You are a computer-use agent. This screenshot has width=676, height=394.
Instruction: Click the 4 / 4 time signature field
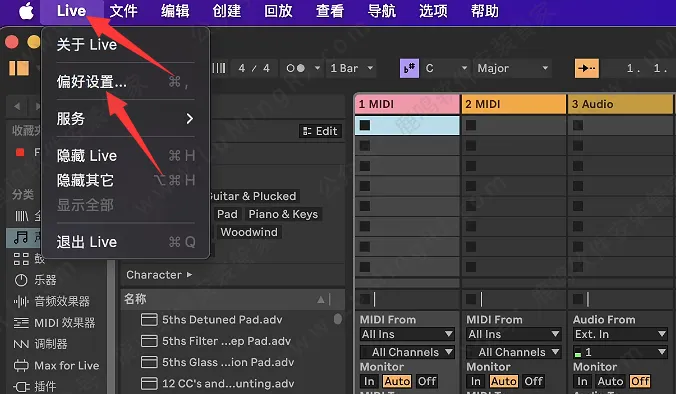(254, 68)
